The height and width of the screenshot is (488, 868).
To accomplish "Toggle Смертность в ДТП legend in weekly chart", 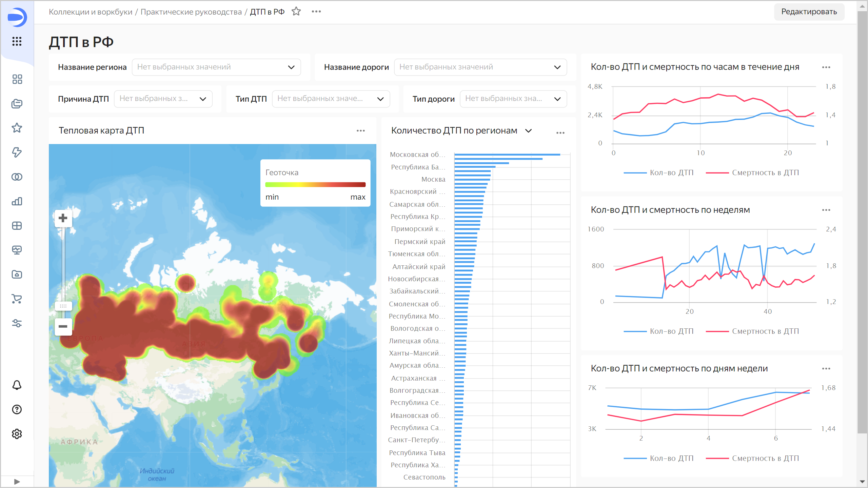I will (x=765, y=331).
